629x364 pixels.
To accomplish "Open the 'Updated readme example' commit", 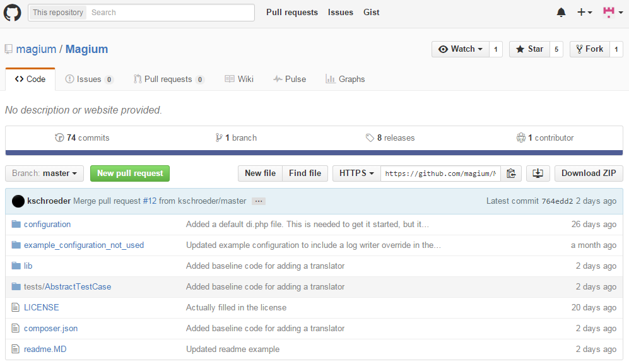I will (233, 349).
